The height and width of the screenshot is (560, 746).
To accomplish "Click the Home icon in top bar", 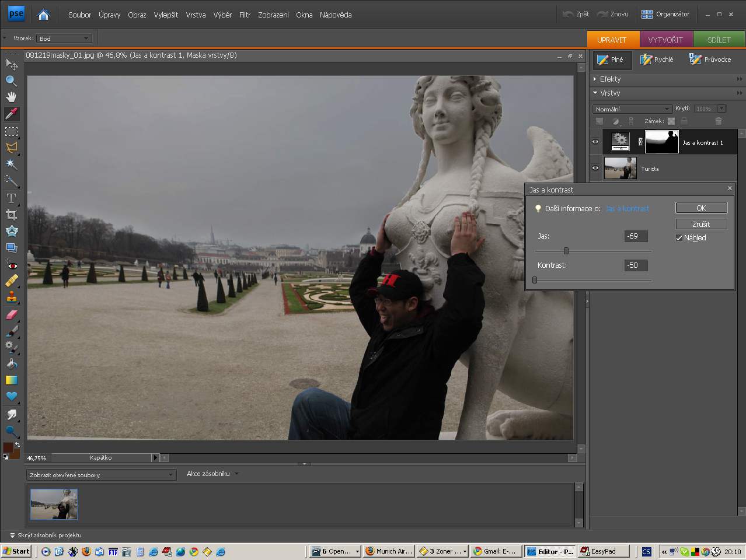I will [x=43, y=15].
